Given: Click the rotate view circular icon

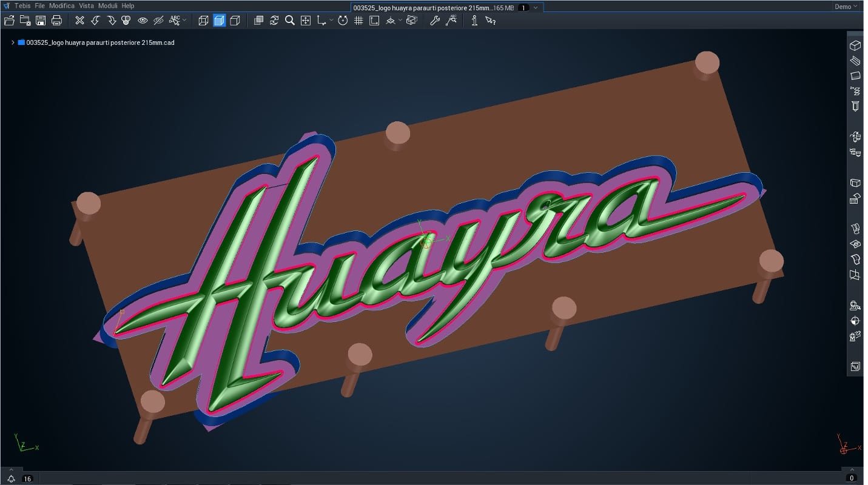Looking at the screenshot, I should click(343, 21).
